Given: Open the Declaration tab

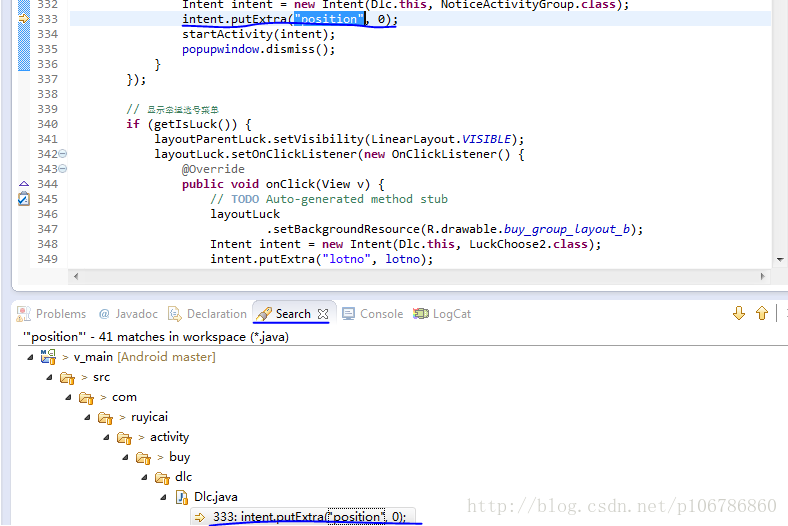Looking at the screenshot, I should (208, 314).
